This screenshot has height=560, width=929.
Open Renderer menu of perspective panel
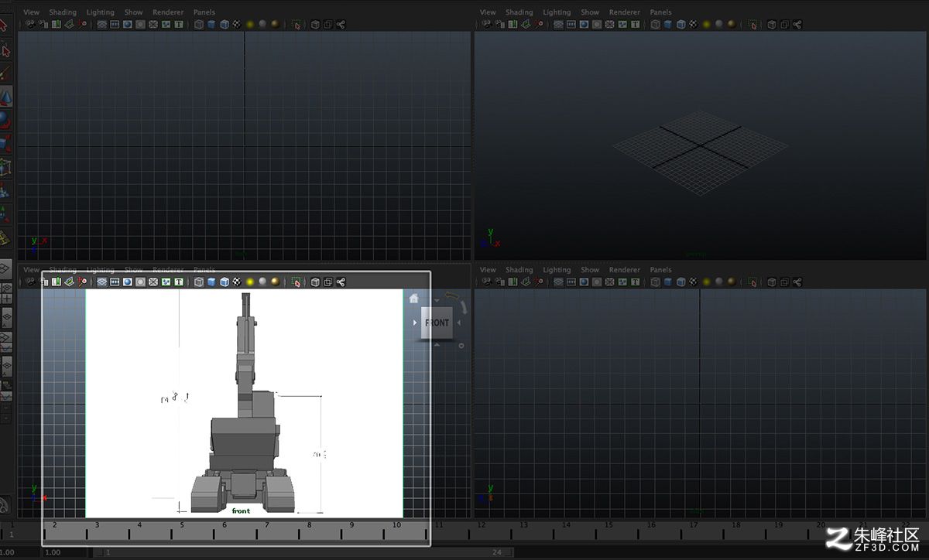coord(625,12)
